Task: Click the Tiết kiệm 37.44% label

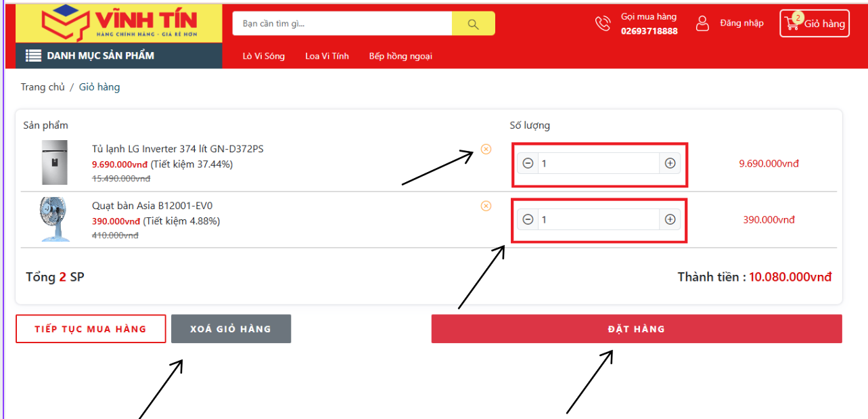Action: pyautogui.click(x=191, y=164)
